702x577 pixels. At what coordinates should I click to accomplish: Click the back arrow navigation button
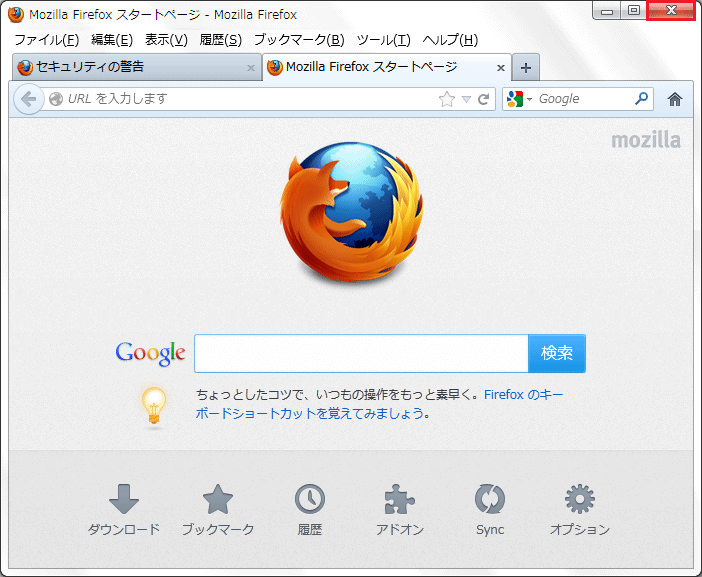click(x=29, y=99)
